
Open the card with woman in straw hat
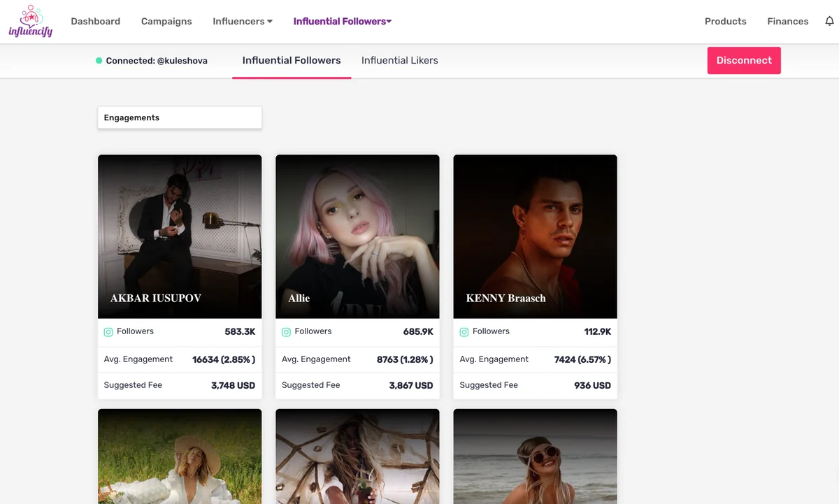click(180, 456)
